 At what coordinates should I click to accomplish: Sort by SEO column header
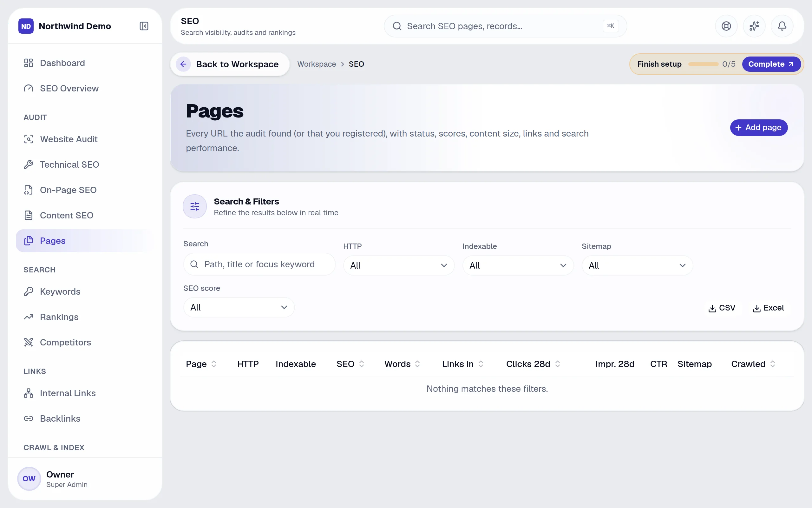click(x=350, y=364)
